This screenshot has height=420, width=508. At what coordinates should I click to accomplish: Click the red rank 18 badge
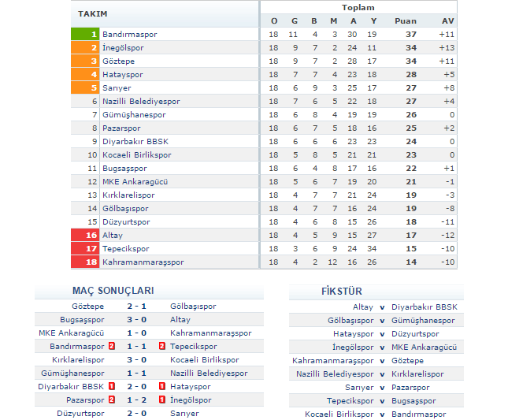pyautogui.click(x=85, y=262)
